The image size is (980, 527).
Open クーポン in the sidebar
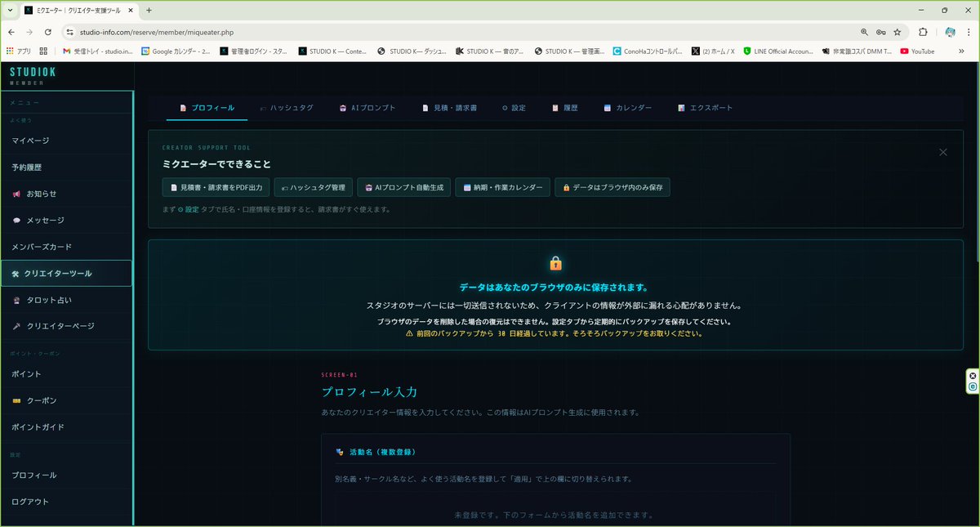pos(66,400)
